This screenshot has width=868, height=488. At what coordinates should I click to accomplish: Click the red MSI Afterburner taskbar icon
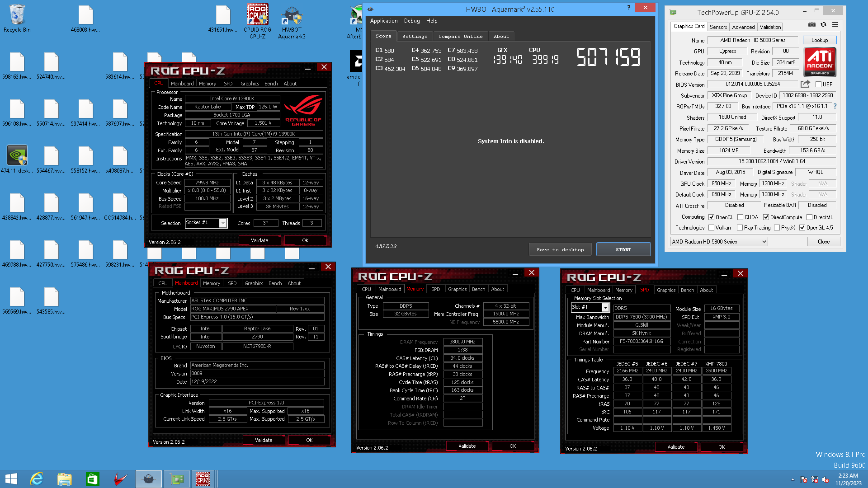pos(120,479)
